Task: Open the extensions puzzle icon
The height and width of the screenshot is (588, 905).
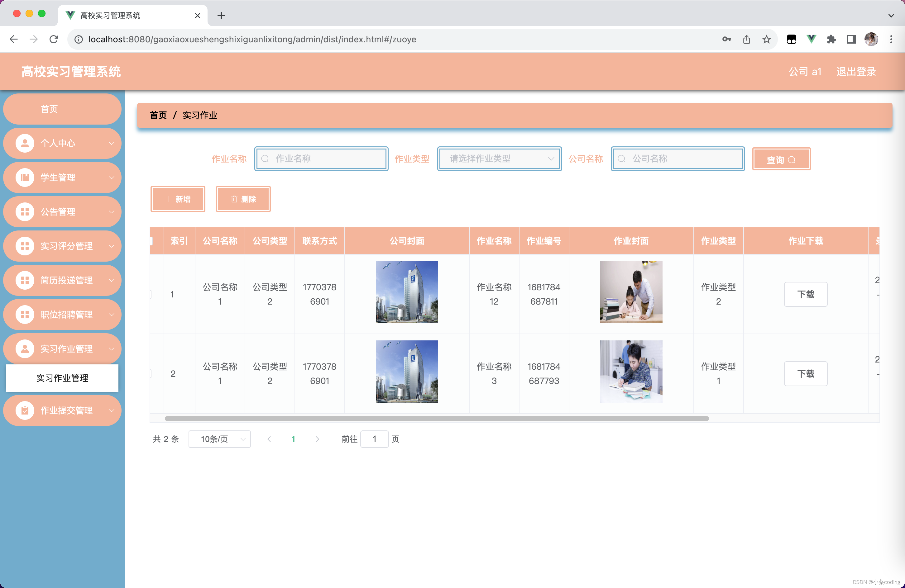Action: tap(831, 39)
